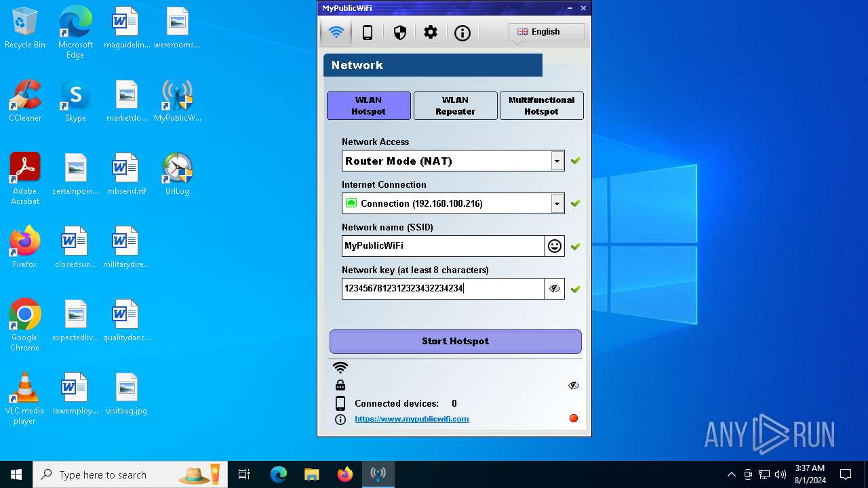Select the visitaug.jpg desktop file

pos(126,394)
